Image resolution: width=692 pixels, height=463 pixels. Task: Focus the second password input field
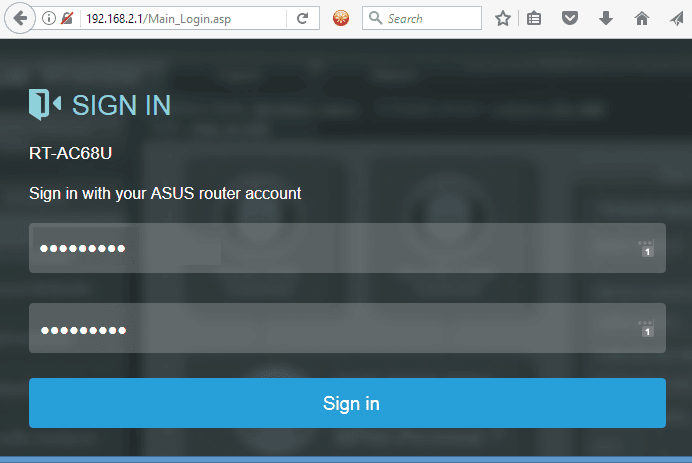coord(347,328)
